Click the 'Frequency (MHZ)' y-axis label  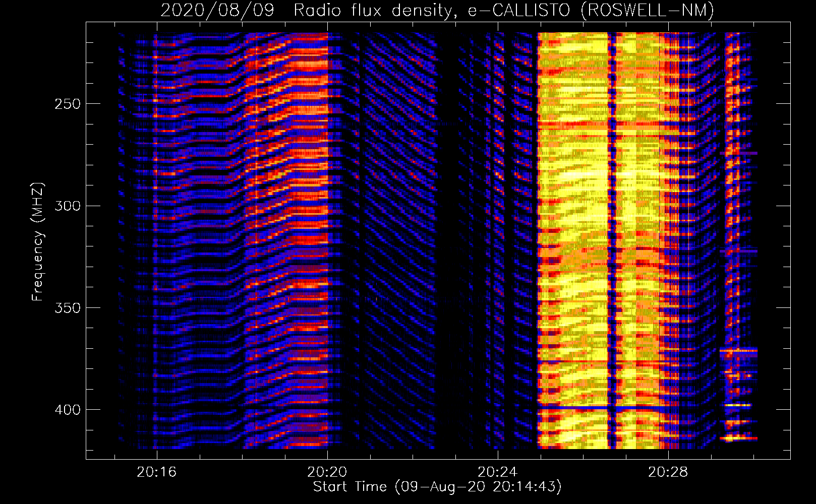pos(38,242)
